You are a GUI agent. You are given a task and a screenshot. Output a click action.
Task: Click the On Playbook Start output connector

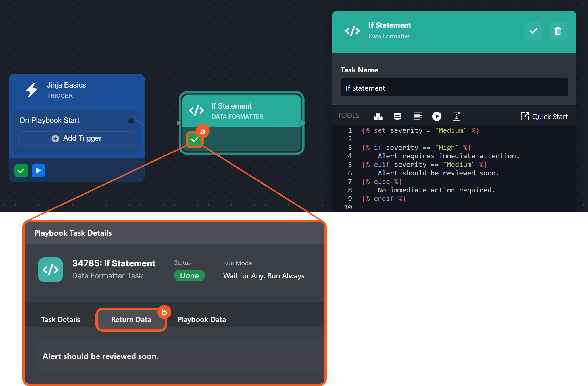click(131, 121)
